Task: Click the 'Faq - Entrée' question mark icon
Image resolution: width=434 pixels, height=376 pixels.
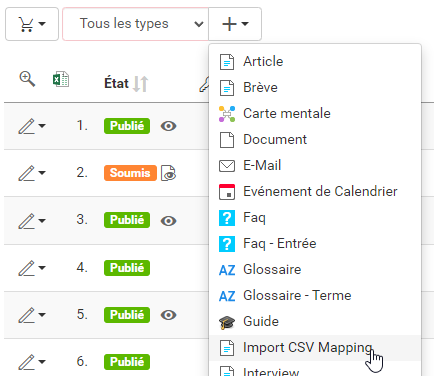Action: pyautogui.click(x=227, y=244)
